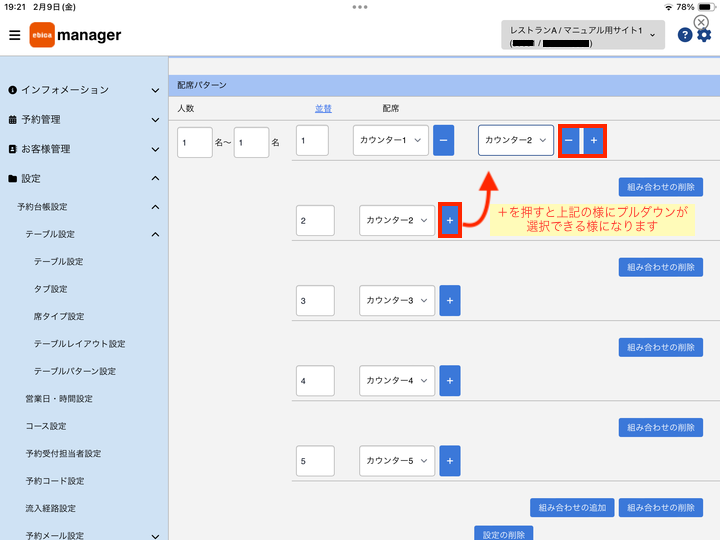This screenshot has height=540, width=720.
Task: Open テーブルパターン設定 in the sidebar
Action: coord(75,371)
